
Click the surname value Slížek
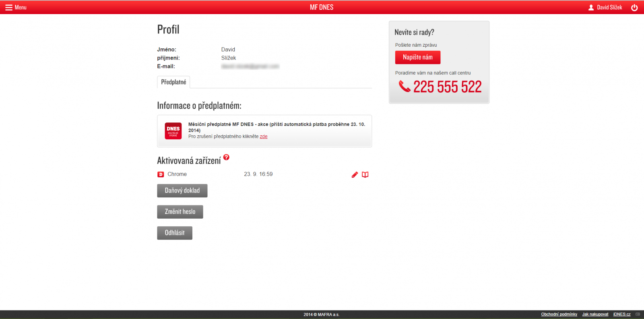coord(229,58)
